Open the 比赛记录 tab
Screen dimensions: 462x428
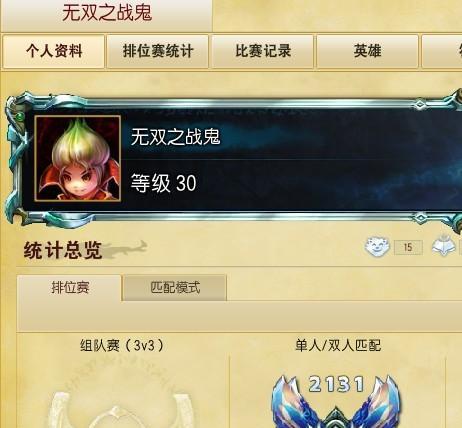coord(263,51)
